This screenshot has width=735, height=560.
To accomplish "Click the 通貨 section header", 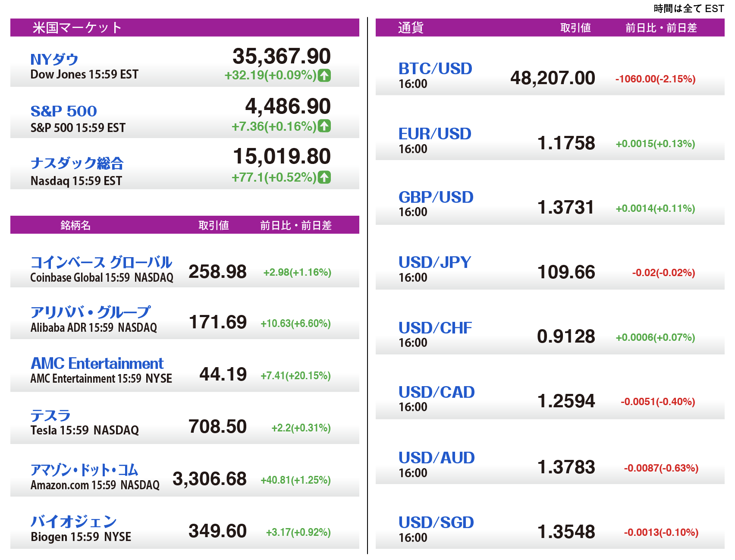I will click(x=411, y=28).
